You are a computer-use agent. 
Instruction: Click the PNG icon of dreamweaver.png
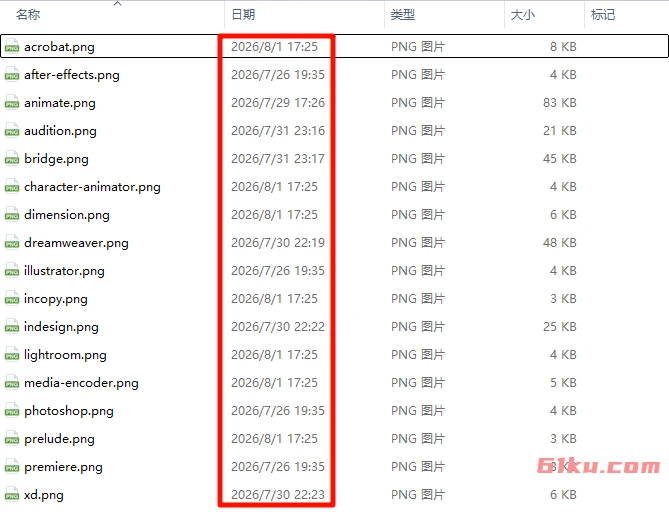[12, 242]
